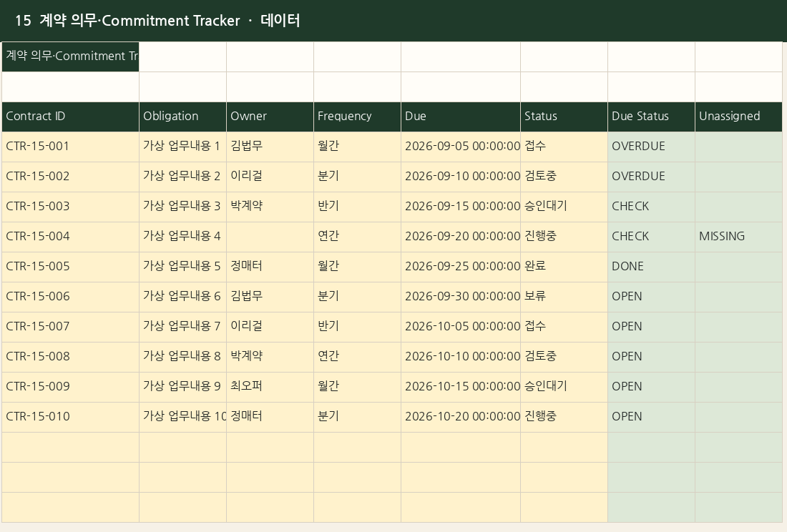Select the MISSING cell in Unassigned column
Screen dimensions: 787x532
(x=739, y=237)
